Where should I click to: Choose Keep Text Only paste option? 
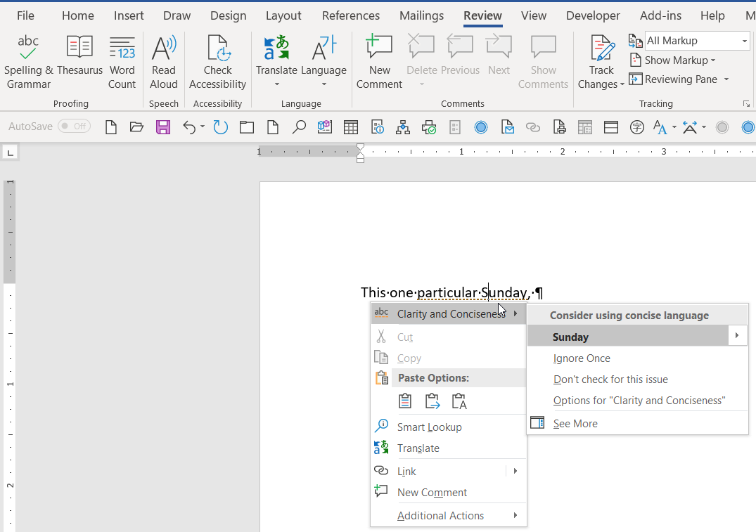[459, 401]
